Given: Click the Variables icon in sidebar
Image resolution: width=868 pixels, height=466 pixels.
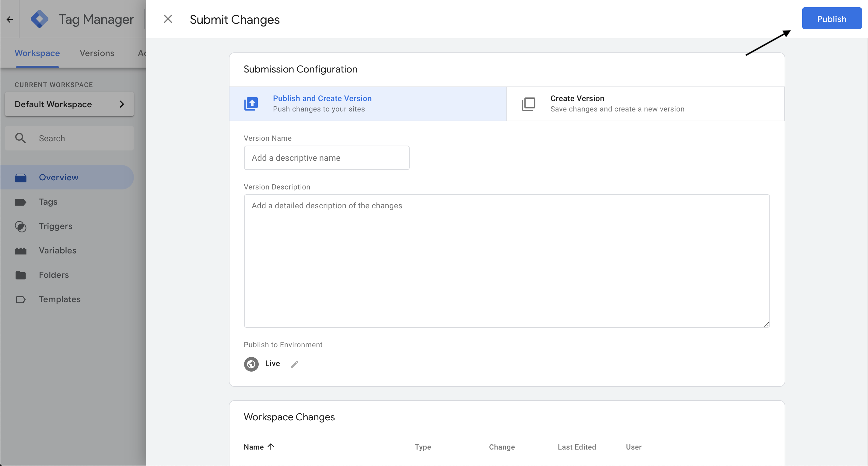Looking at the screenshot, I should [21, 251].
